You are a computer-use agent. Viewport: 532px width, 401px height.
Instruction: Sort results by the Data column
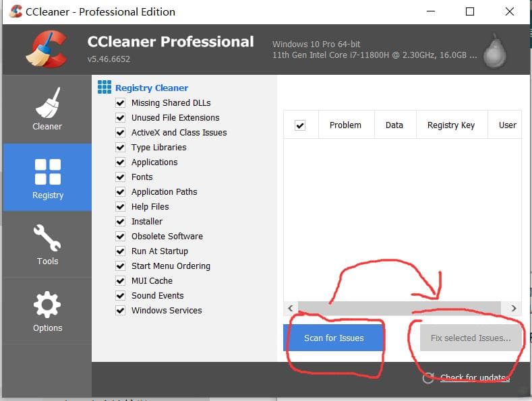(x=395, y=125)
